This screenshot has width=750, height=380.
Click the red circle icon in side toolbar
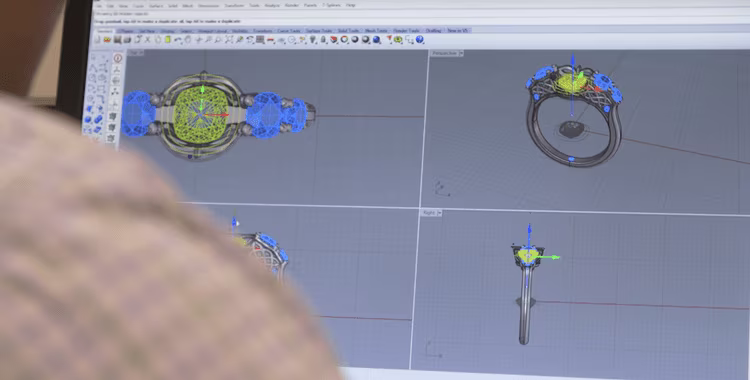118,58
